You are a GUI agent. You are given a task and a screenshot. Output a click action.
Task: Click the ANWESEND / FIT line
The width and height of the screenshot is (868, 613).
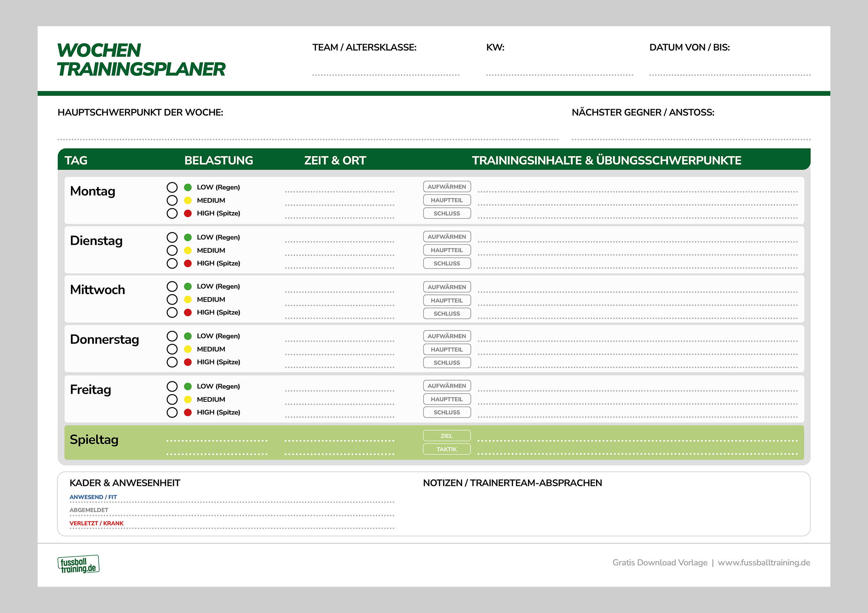(232, 502)
